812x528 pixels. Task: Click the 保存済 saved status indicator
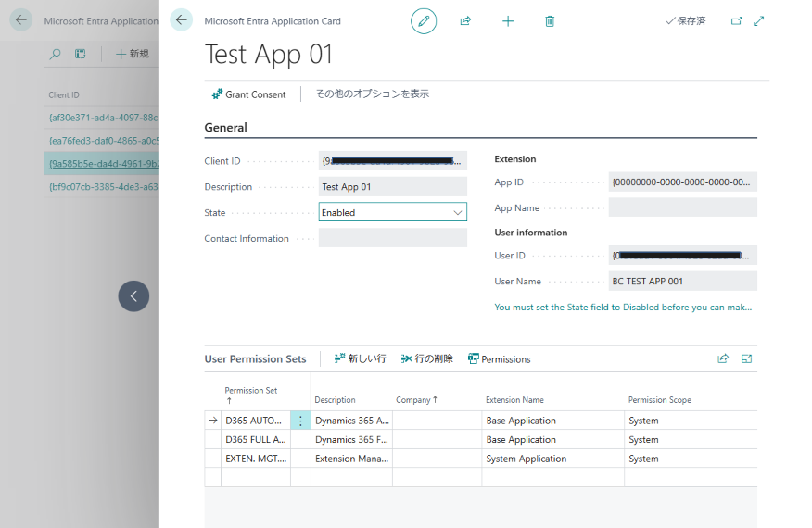(x=685, y=20)
